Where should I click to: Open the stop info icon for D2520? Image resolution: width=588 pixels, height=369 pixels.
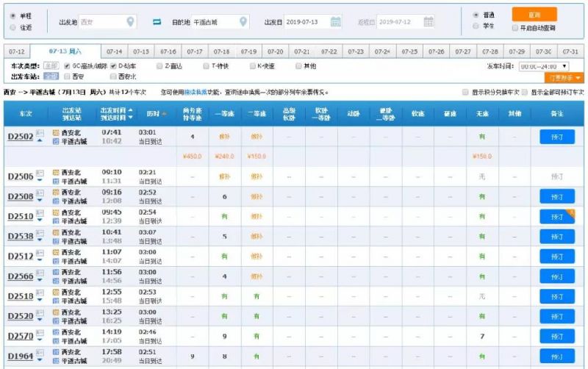point(40,312)
